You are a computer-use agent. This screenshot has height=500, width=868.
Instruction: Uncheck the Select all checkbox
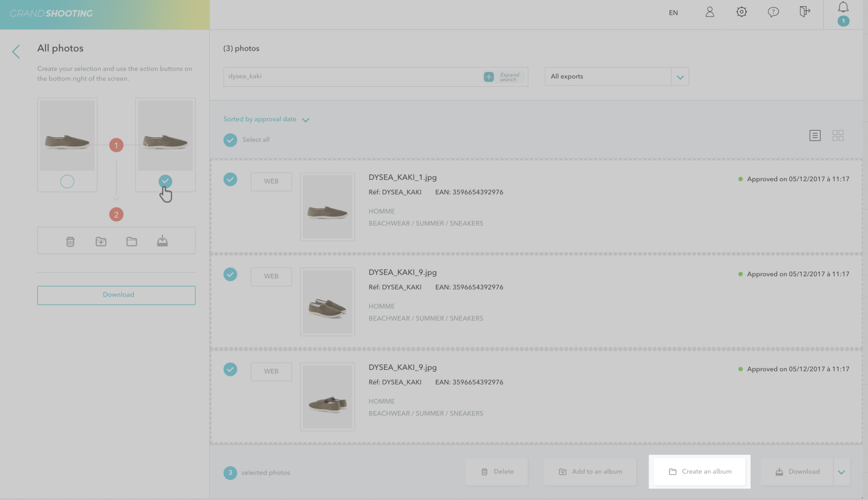pyautogui.click(x=230, y=140)
